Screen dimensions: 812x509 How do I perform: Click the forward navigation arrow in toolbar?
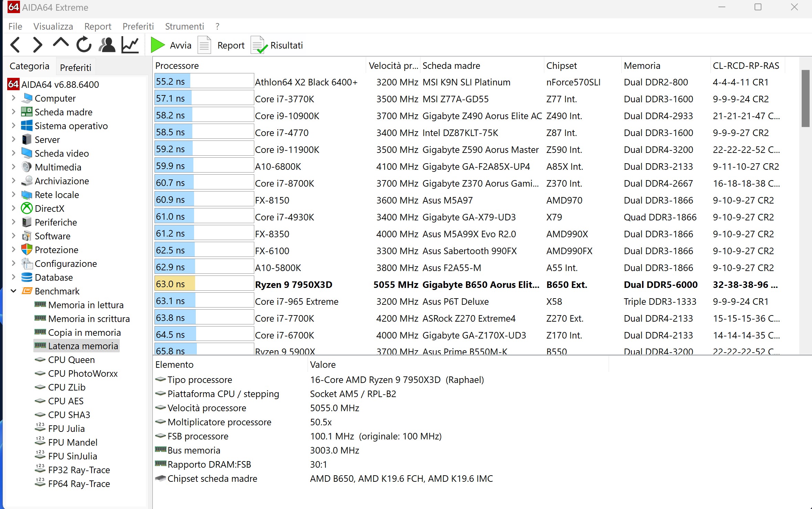tap(38, 45)
